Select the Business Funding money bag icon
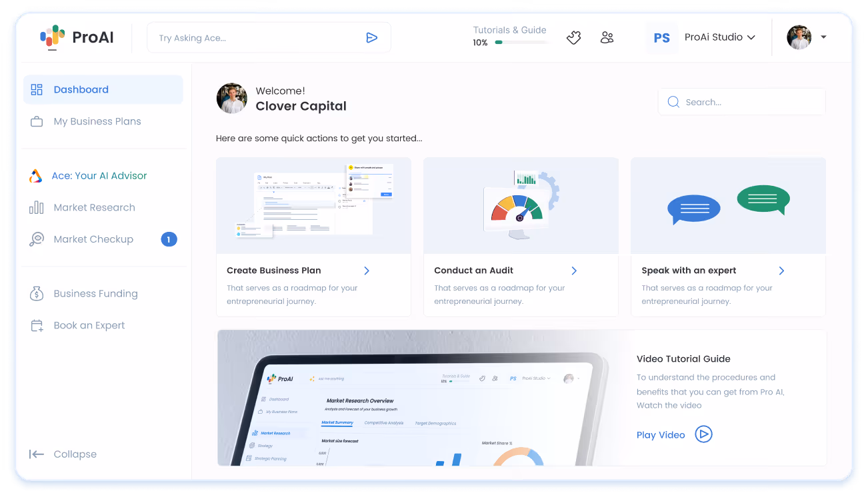868x497 pixels. 37,293
